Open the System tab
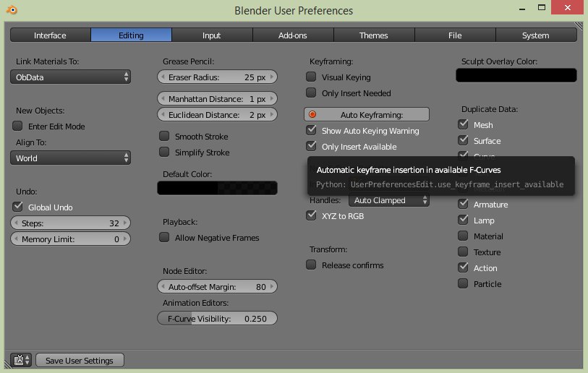Viewport: 588px width, 373px height. pos(536,35)
